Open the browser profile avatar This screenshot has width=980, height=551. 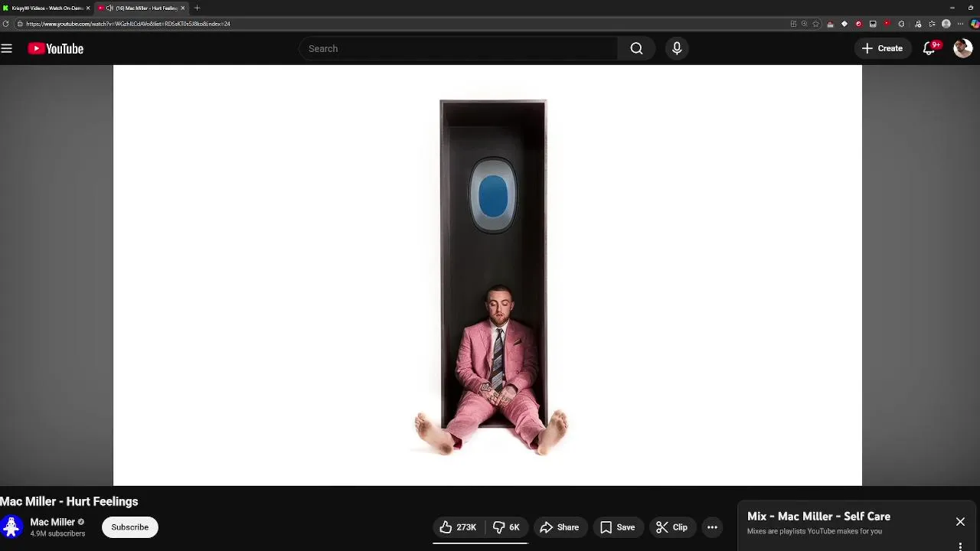point(946,24)
